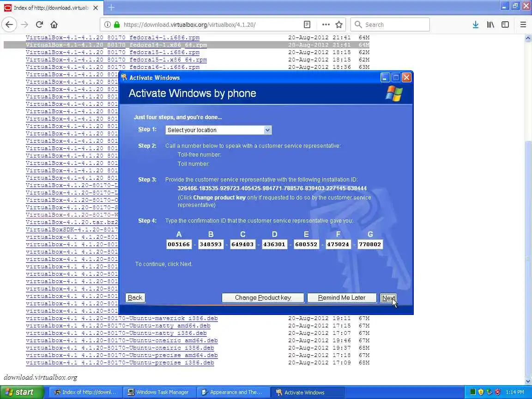Viewport: 532px width, 399px height.
Task: Open page actions three-dot menu
Action: pos(326,24)
